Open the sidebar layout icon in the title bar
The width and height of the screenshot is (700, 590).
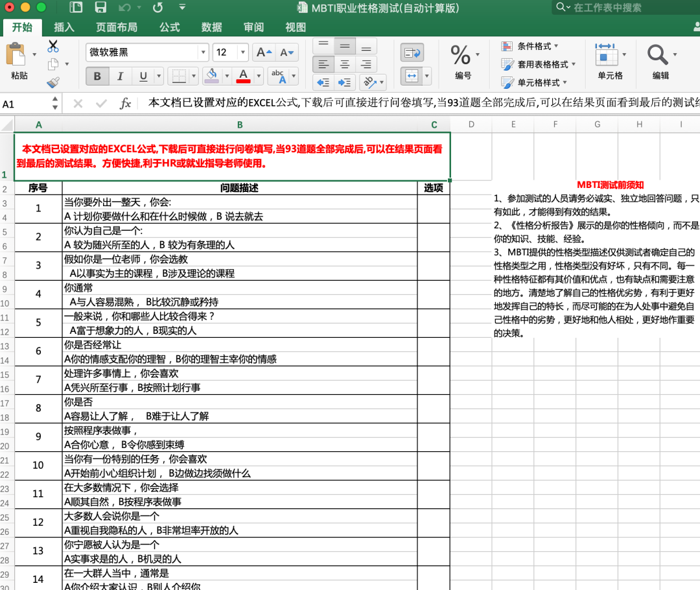coord(76,7)
